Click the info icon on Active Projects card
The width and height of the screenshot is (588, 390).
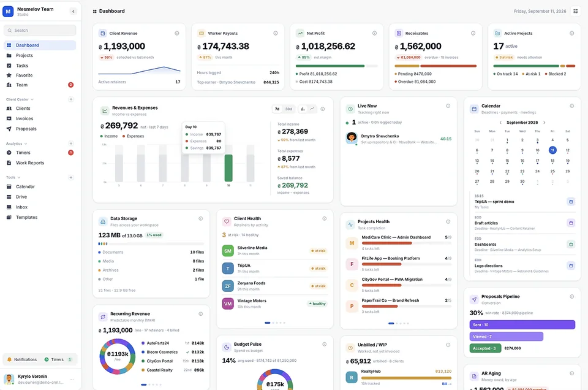572,33
